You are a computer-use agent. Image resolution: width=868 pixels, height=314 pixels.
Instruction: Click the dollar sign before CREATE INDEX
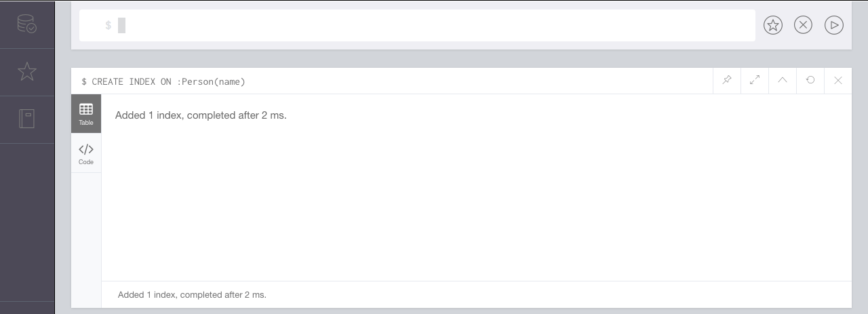pos(84,82)
